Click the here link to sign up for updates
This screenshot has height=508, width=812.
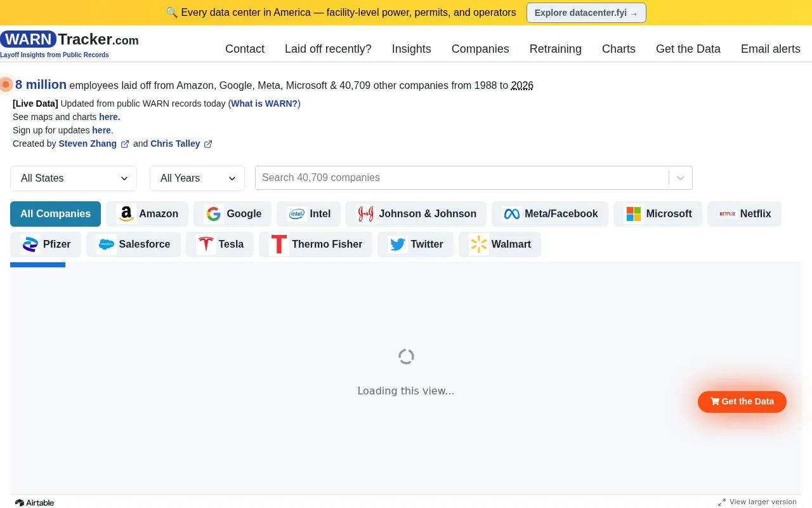[x=101, y=130]
